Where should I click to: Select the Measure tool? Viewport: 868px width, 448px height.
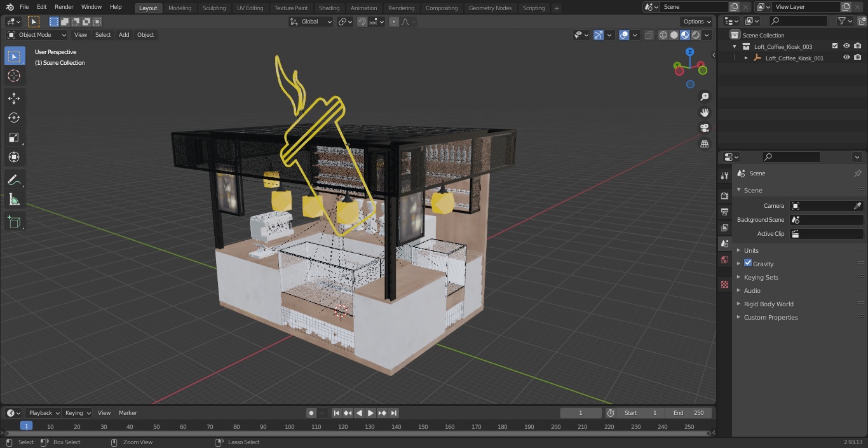tap(14, 200)
